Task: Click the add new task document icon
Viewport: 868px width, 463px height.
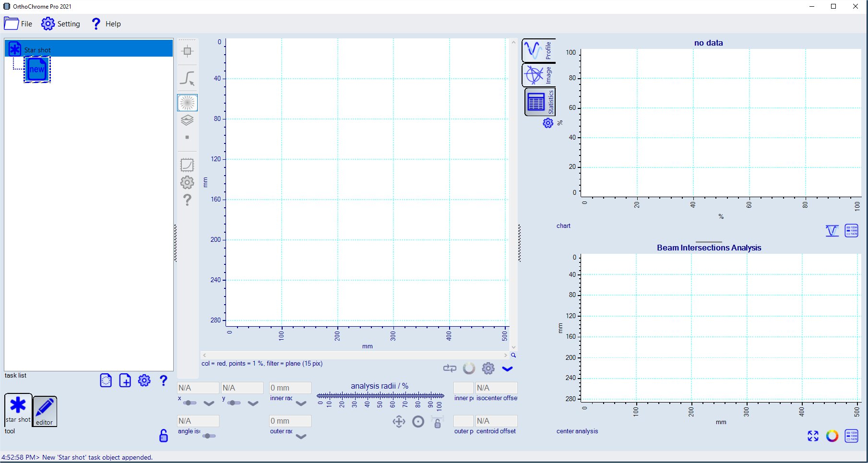Action: pyautogui.click(x=125, y=381)
